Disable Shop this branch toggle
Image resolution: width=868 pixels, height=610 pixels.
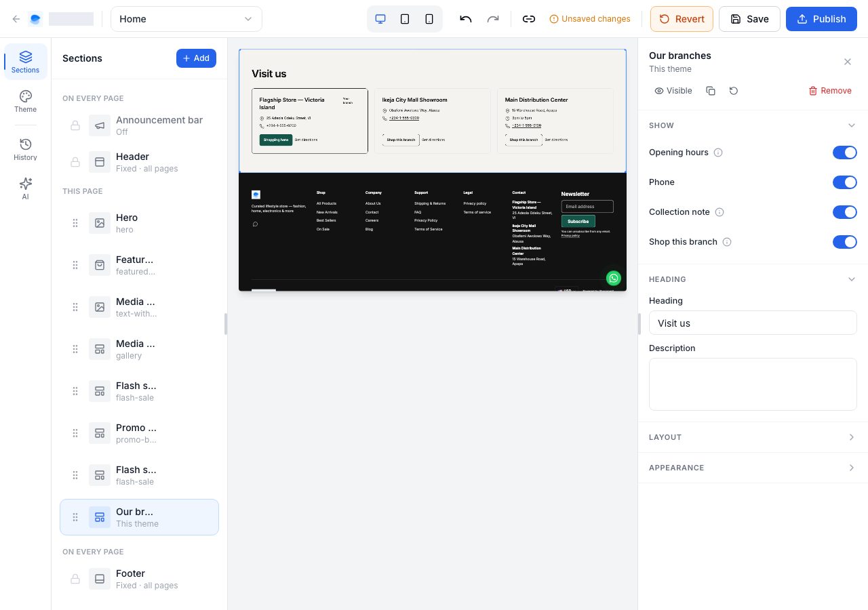(x=845, y=242)
